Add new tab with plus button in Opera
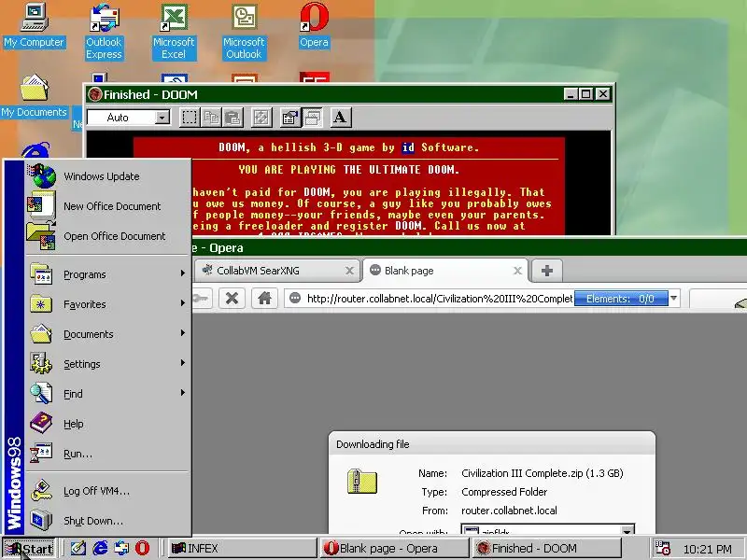This screenshot has height=560, width=747. coord(547,271)
